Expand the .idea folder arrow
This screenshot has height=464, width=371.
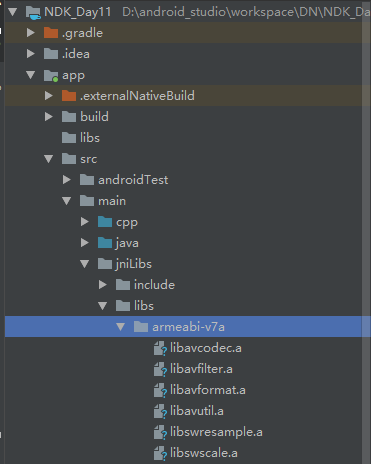(31, 54)
